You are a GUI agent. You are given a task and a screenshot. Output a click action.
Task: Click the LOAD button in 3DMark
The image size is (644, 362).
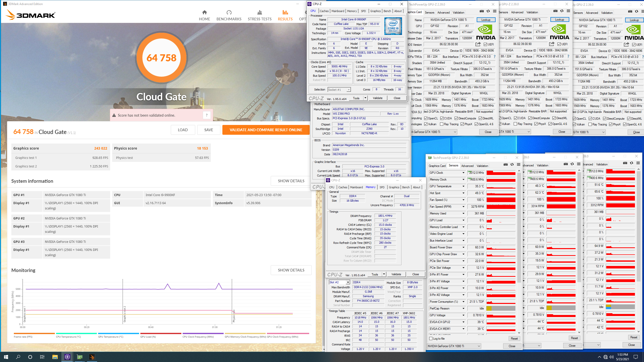click(183, 130)
